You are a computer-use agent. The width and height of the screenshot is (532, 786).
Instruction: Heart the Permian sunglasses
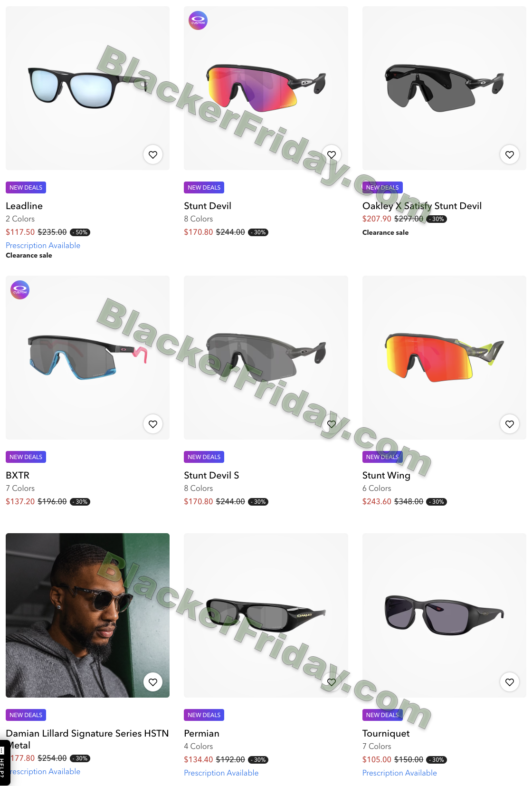click(x=332, y=682)
